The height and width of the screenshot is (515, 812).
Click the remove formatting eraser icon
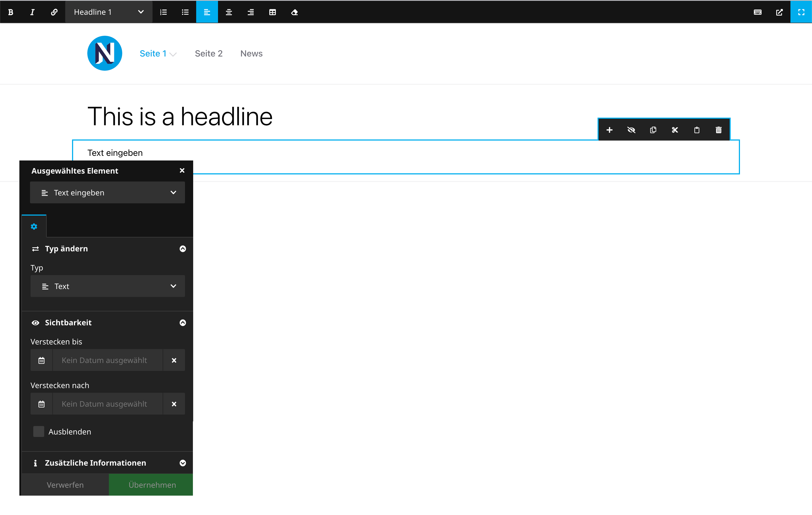coord(294,12)
